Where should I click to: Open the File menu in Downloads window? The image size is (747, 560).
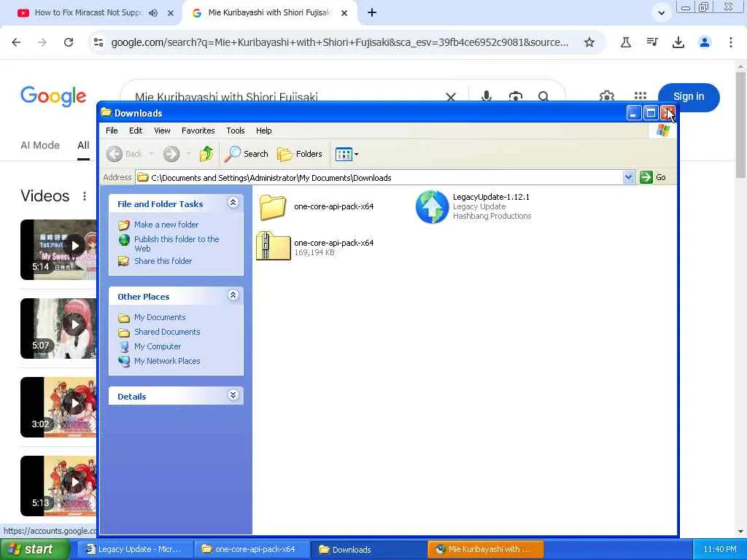(112, 131)
